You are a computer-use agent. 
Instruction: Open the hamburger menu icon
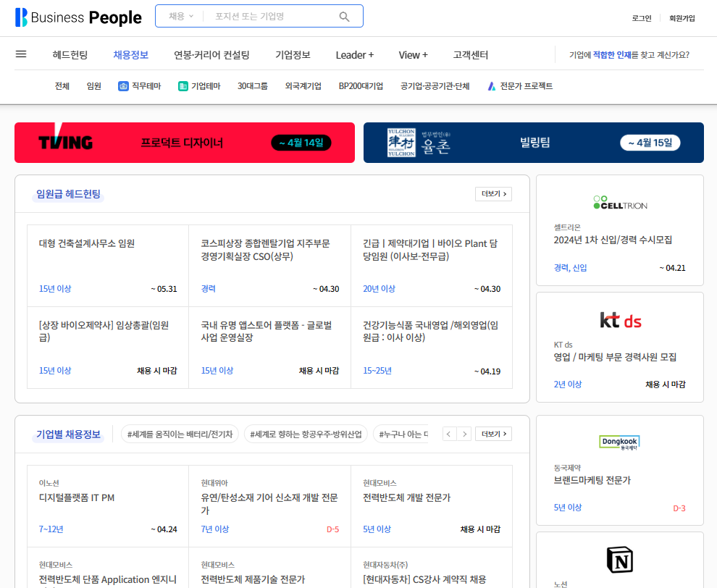point(21,54)
